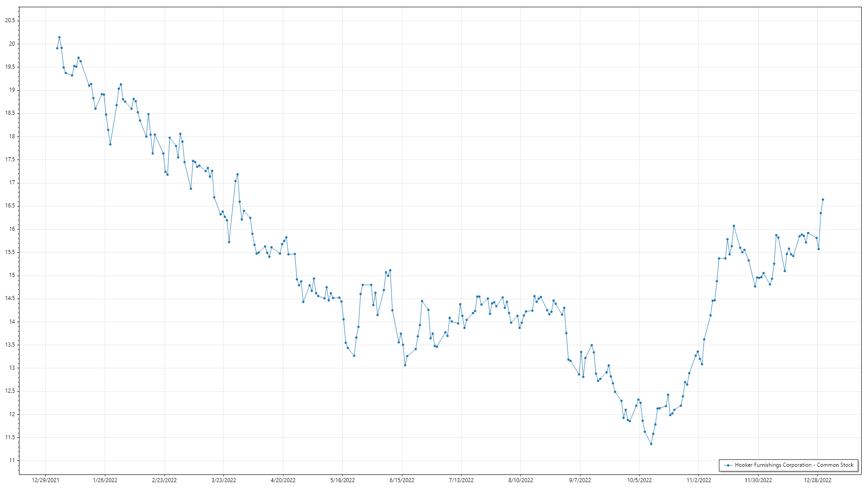Select the 6/15/2022 x-axis date label
The image size is (868, 488).
pyautogui.click(x=402, y=480)
